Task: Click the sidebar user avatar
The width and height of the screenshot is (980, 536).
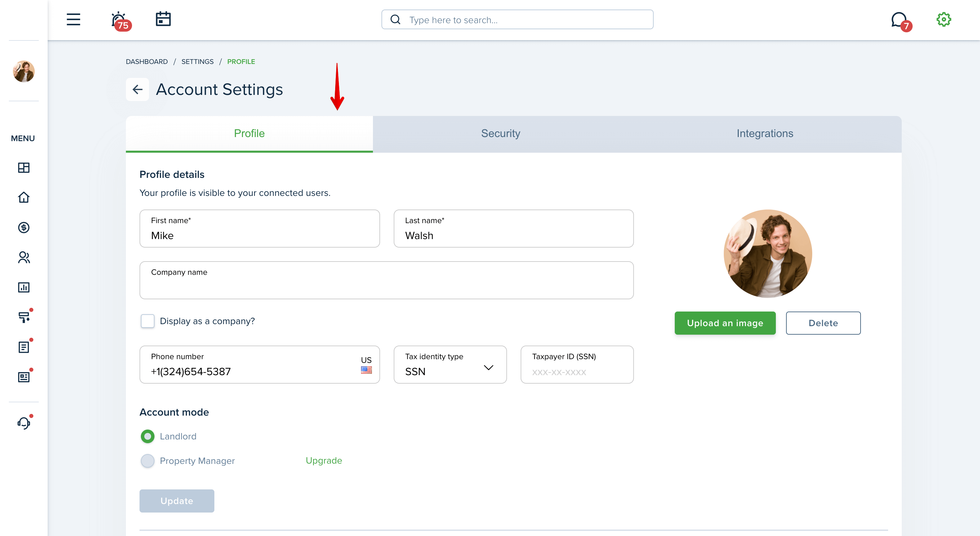Action: click(x=23, y=71)
